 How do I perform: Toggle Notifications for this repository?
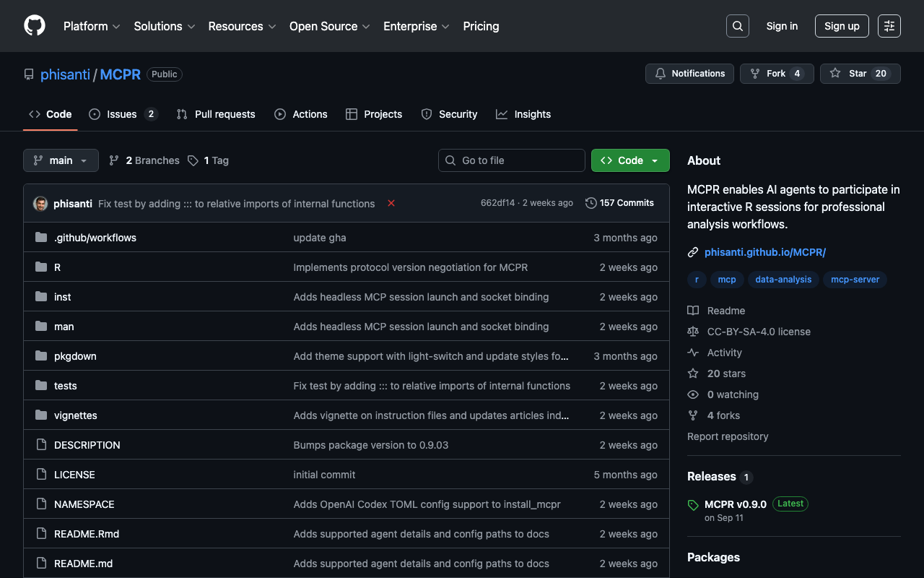point(689,74)
